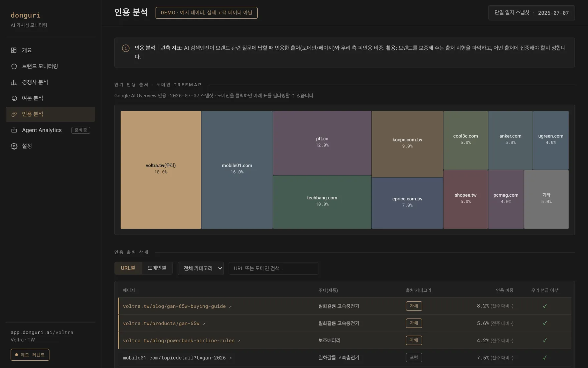The height and width of the screenshot is (368, 588).
Task: Filter by pcmag.com treemap tile
Action: click(x=506, y=199)
